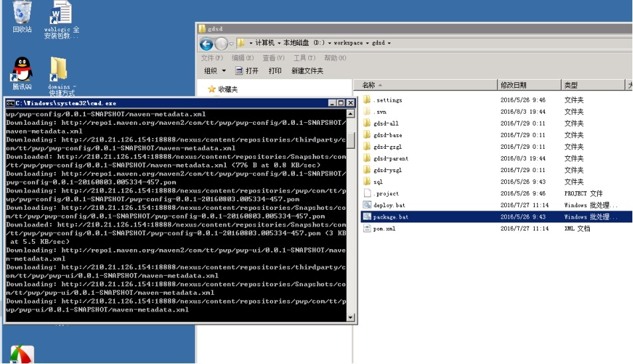Sort by the 名称 column header
633x364 pixels.
(426, 85)
